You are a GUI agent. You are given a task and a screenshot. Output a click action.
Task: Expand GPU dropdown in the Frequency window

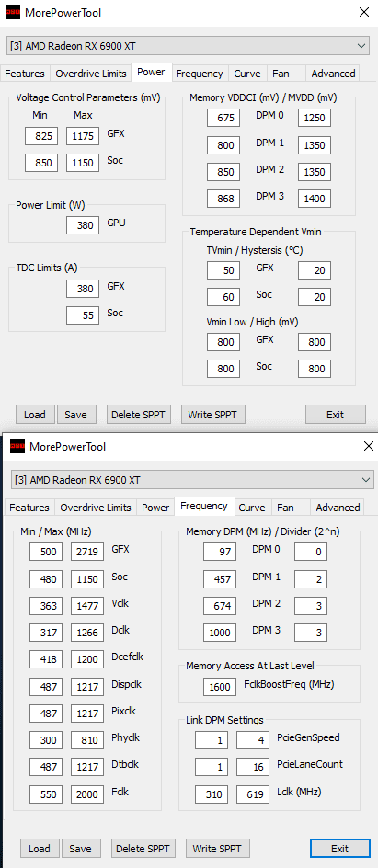point(192,479)
